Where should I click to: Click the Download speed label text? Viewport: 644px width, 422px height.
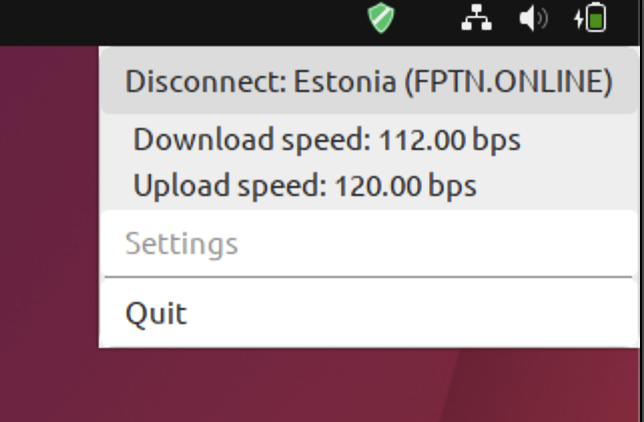pyautogui.click(x=252, y=140)
